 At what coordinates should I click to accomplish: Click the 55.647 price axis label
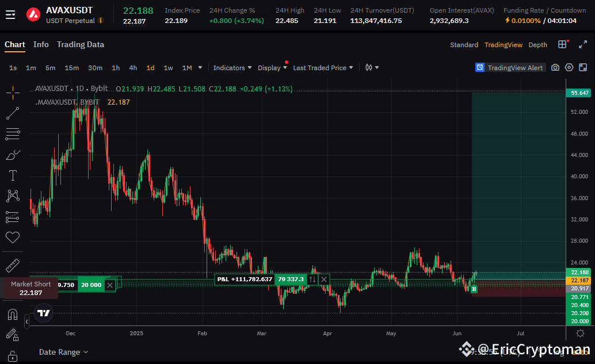(579, 93)
